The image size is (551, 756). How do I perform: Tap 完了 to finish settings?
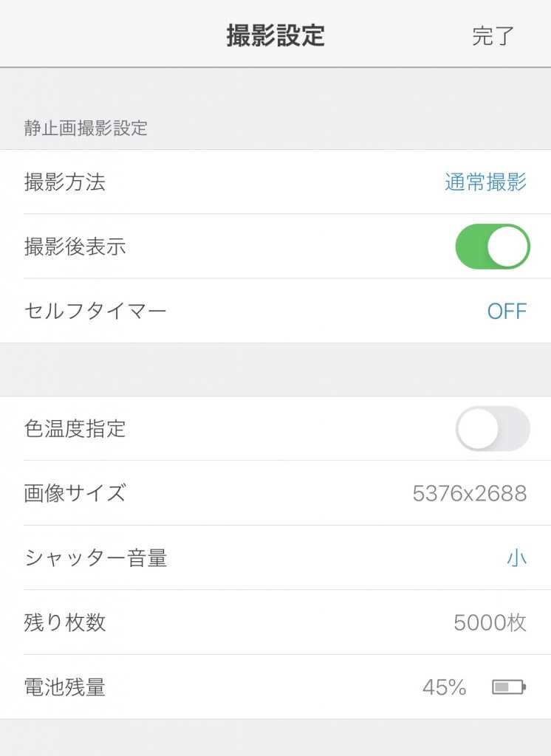pos(493,36)
